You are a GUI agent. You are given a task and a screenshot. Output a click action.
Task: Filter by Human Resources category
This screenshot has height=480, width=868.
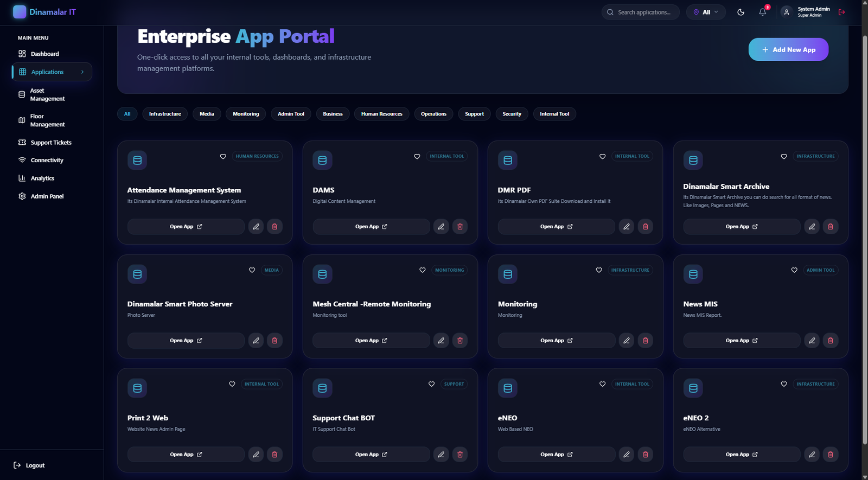(382, 114)
